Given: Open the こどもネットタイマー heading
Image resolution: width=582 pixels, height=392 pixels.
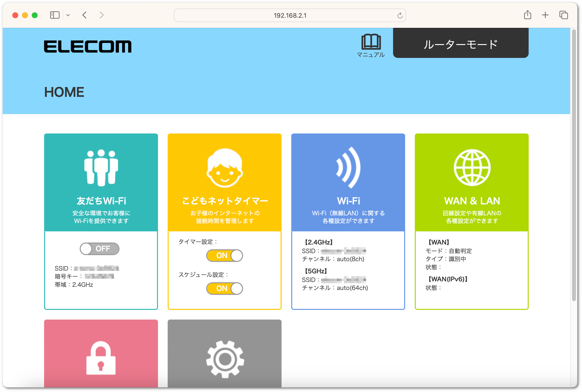Looking at the screenshot, I should point(225,201).
